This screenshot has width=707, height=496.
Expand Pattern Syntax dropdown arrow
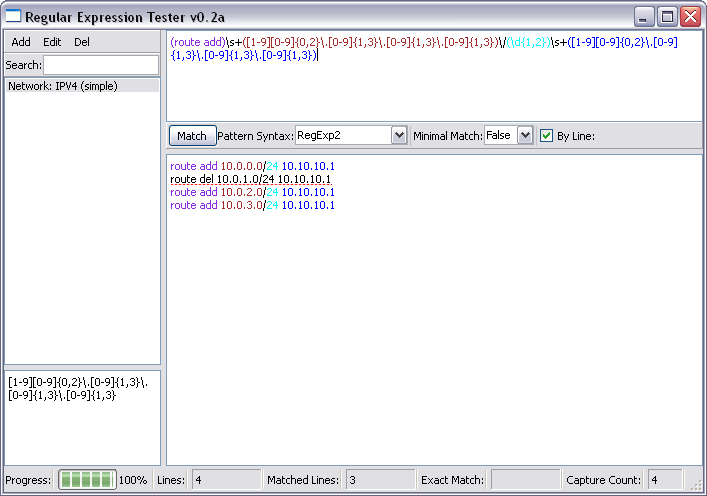pyautogui.click(x=399, y=135)
